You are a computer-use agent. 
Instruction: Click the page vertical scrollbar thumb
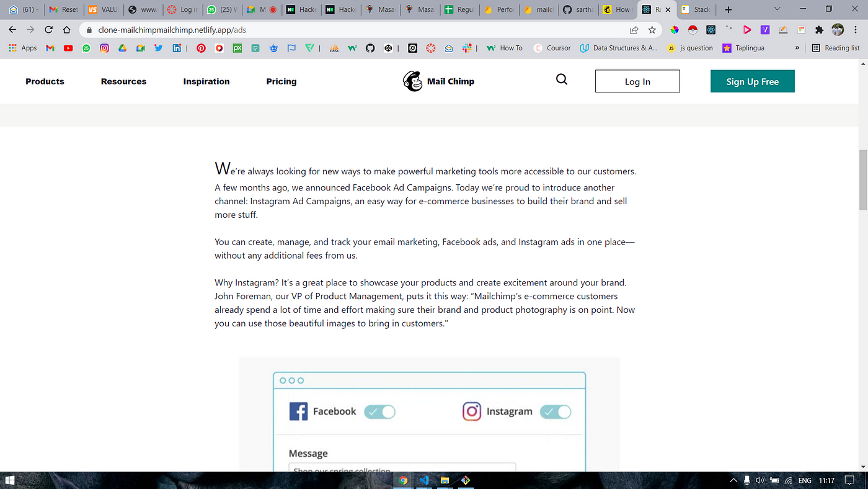(x=862, y=180)
